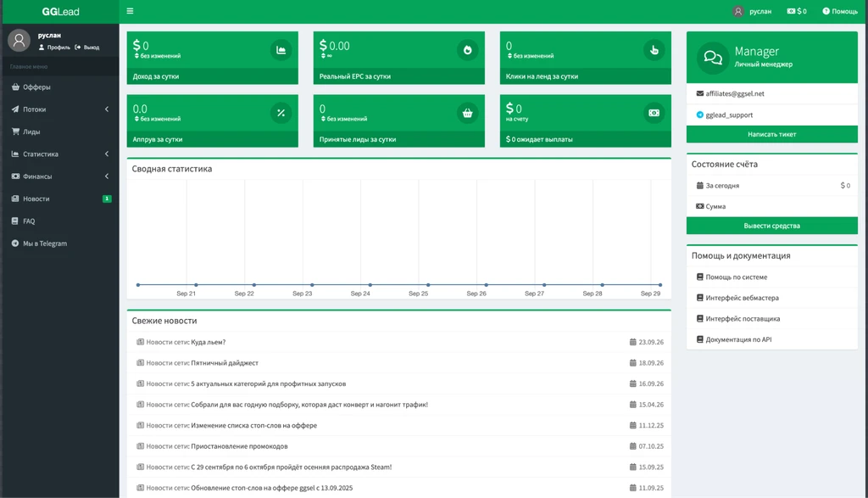Viewport: 868px width, 498px height.
Task: Open Помощь in the top bar
Action: click(x=840, y=11)
